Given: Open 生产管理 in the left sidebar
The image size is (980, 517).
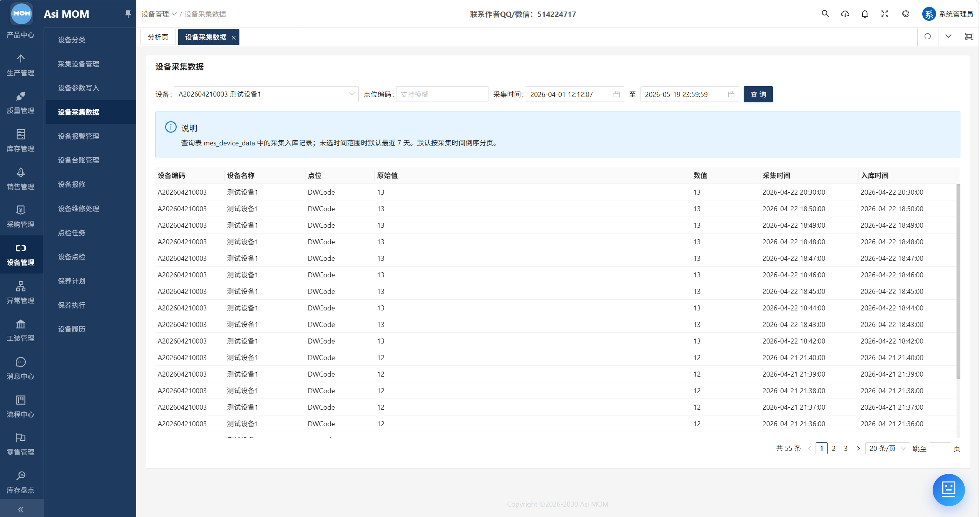Looking at the screenshot, I should pos(21,65).
